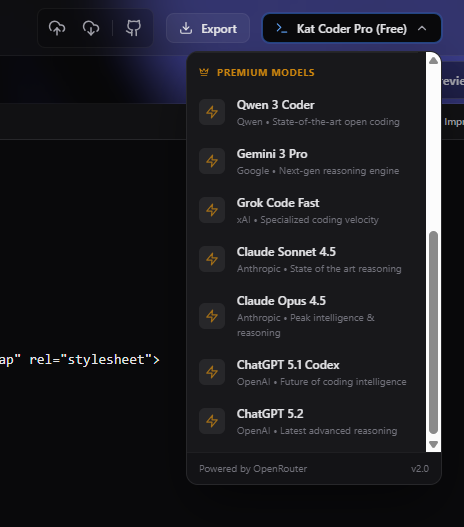The width and height of the screenshot is (464, 527).
Task: Click the lightning icon beside ChatGPT 5.1 Codex
Action: (212, 372)
